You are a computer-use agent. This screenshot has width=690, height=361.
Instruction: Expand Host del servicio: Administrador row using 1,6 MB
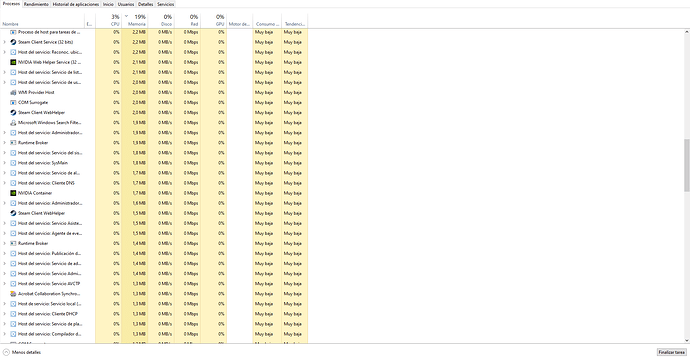coord(4,203)
